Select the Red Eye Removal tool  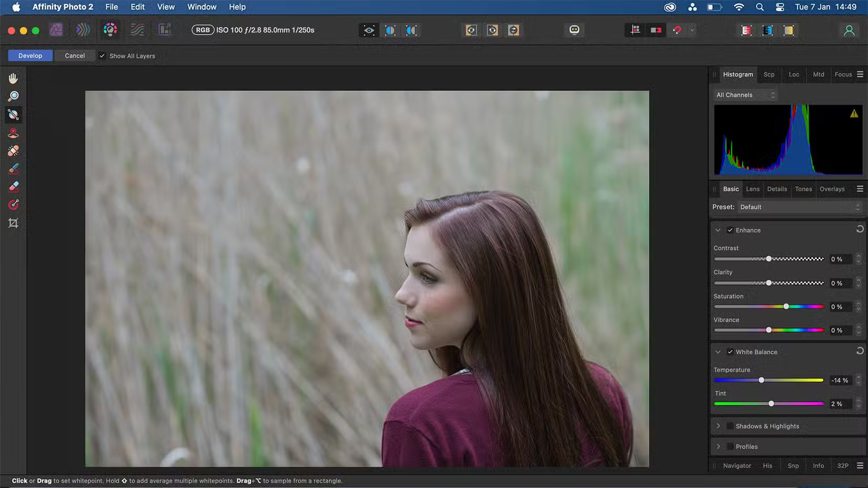coord(14,133)
